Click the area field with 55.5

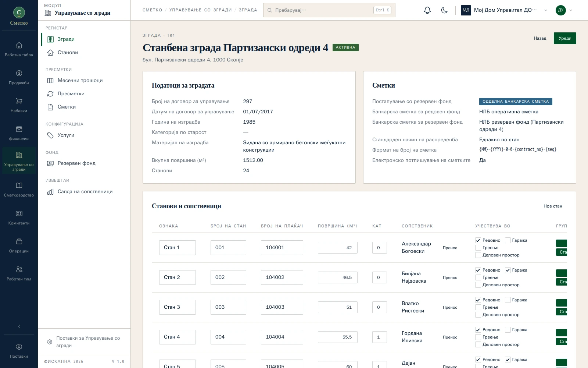pos(338,337)
